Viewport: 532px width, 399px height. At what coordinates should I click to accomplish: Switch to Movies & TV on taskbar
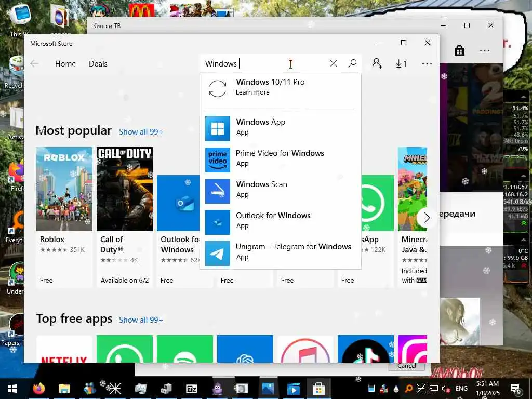coord(293,389)
